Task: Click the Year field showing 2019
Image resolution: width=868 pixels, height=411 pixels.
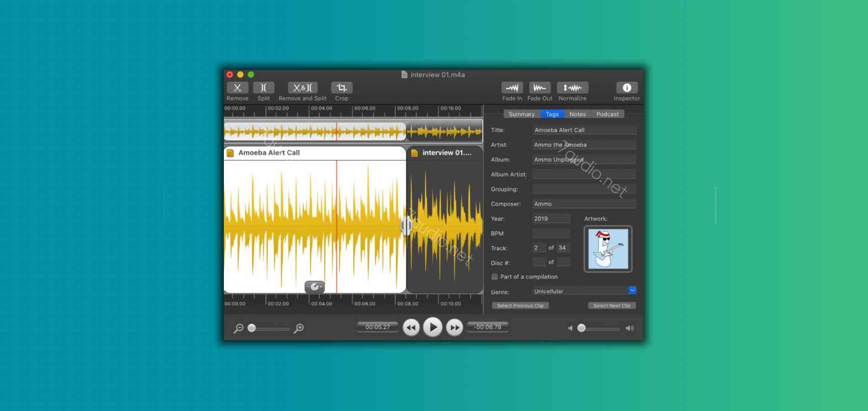Action: coord(551,219)
